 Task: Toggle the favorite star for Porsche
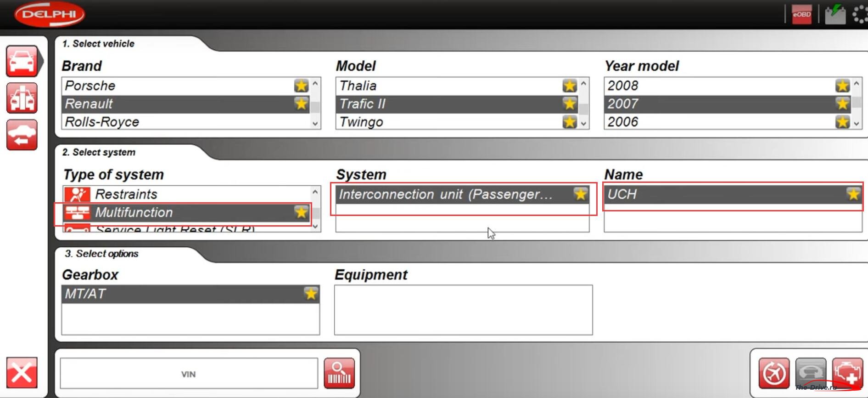tap(301, 85)
